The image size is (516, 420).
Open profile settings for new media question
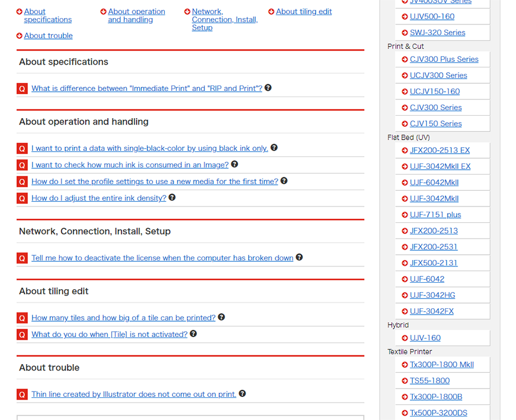tap(154, 181)
